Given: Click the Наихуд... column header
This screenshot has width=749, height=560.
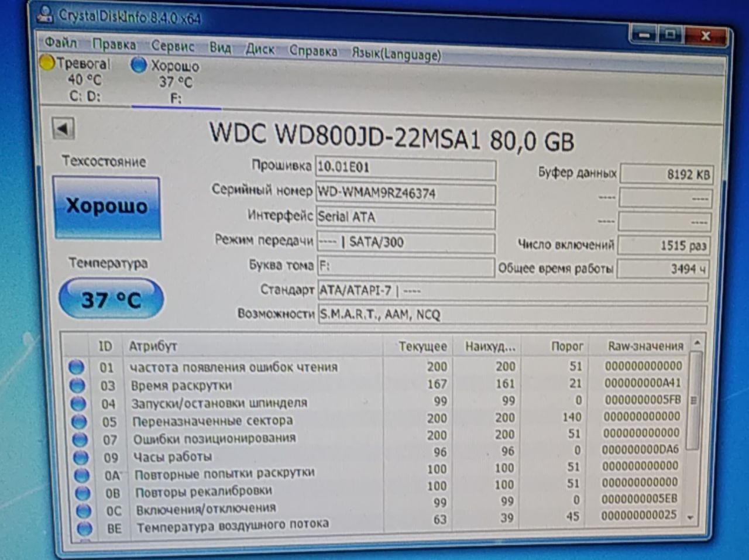Looking at the screenshot, I should [x=489, y=346].
